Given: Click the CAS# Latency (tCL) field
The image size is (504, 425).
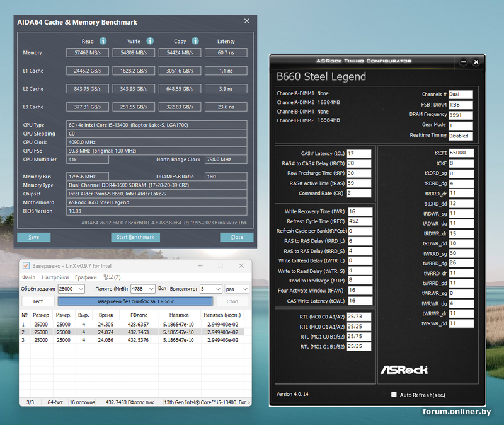Looking at the screenshot, I should click(359, 153).
